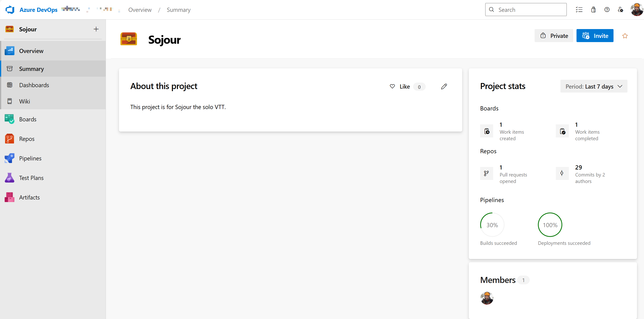Like this project with the heart
644x319 pixels.
[x=392, y=86]
